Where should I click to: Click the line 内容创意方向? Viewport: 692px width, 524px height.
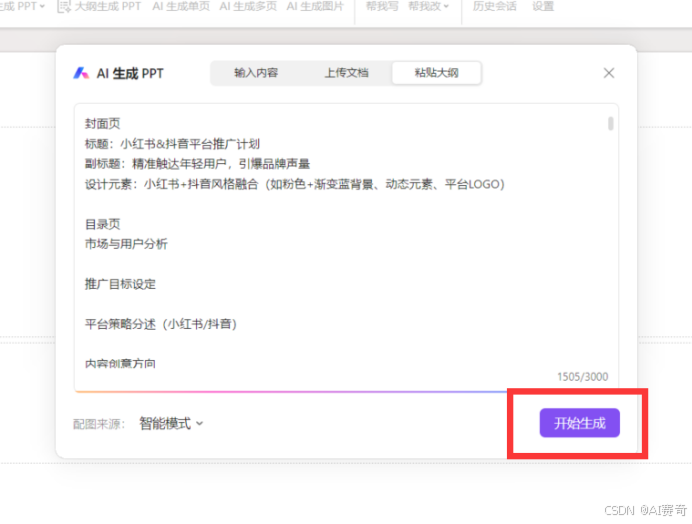(x=120, y=363)
